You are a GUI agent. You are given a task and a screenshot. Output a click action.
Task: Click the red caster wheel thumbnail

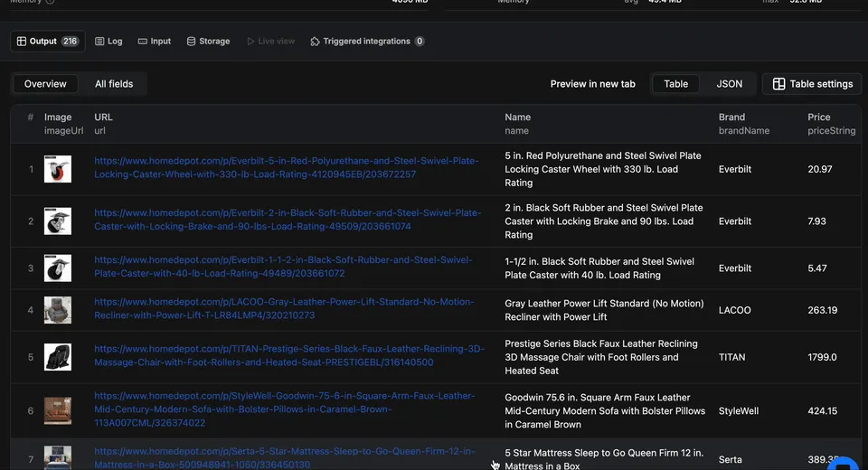58,169
